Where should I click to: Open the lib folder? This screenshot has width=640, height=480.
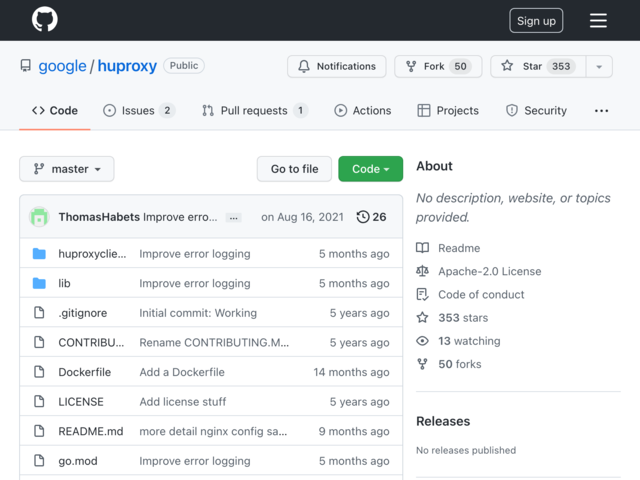64,283
